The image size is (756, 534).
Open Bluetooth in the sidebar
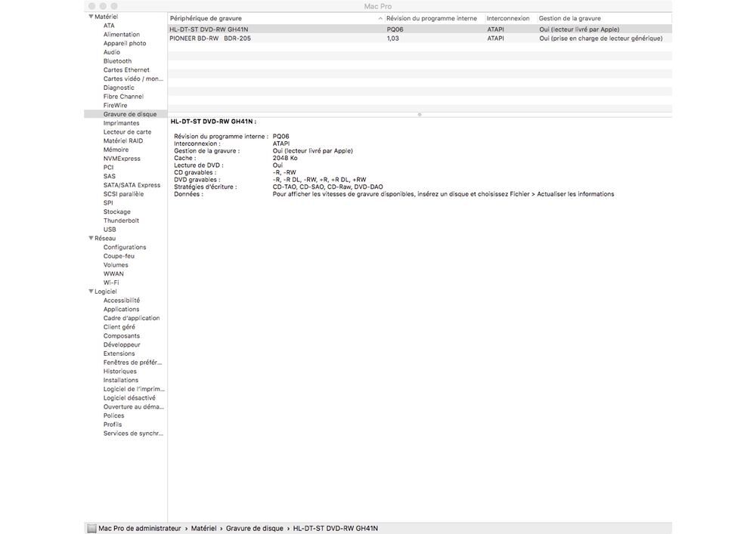[117, 61]
